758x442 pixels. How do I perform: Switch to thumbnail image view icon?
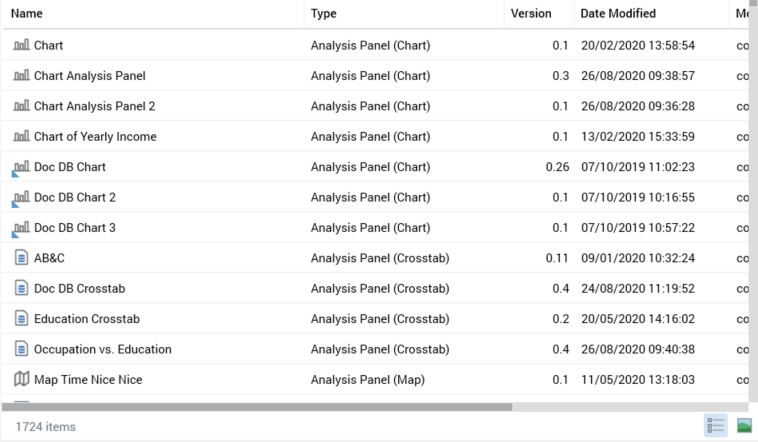(744, 427)
